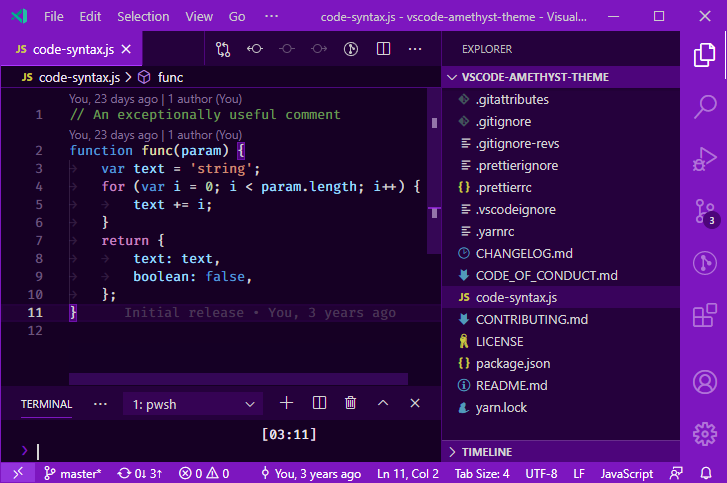Image resolution: width=727 pixels, height=483 pixels.
Task: Open editor More Actions ellipsis
Action: (415, 49)
